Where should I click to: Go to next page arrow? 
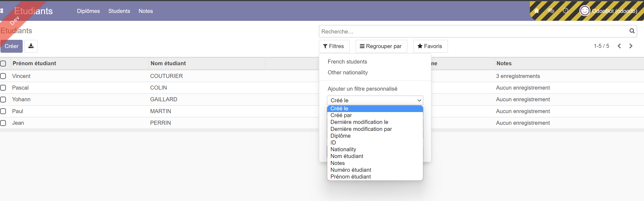631,46
